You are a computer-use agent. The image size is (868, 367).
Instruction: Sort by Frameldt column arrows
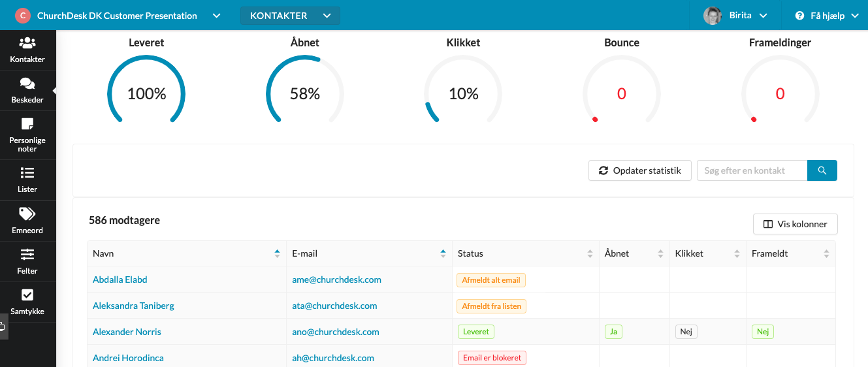tap(826, 253)
